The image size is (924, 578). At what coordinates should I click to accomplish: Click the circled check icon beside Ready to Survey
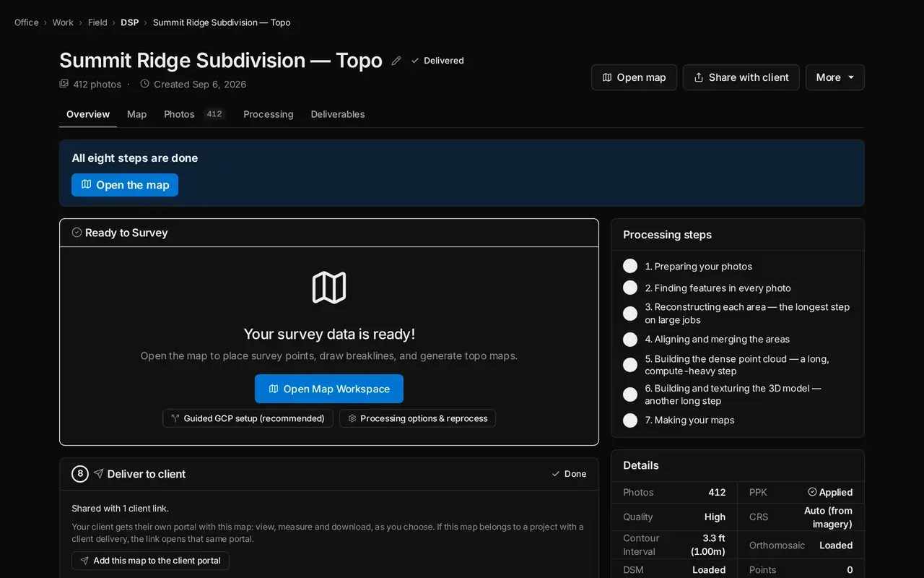coord(77,233)
